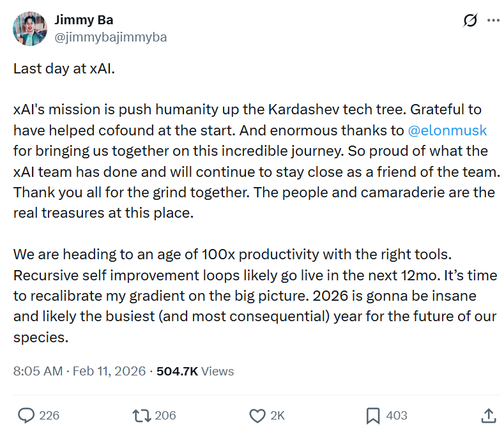Open the three-dot more options menu
Screen dimensions: 504x431
(493, 20)
